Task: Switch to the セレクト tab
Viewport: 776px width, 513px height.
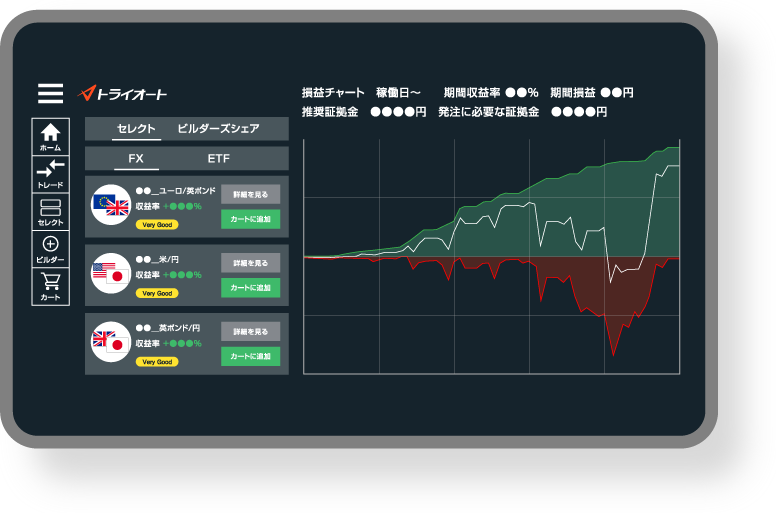Action: (136, 129)
